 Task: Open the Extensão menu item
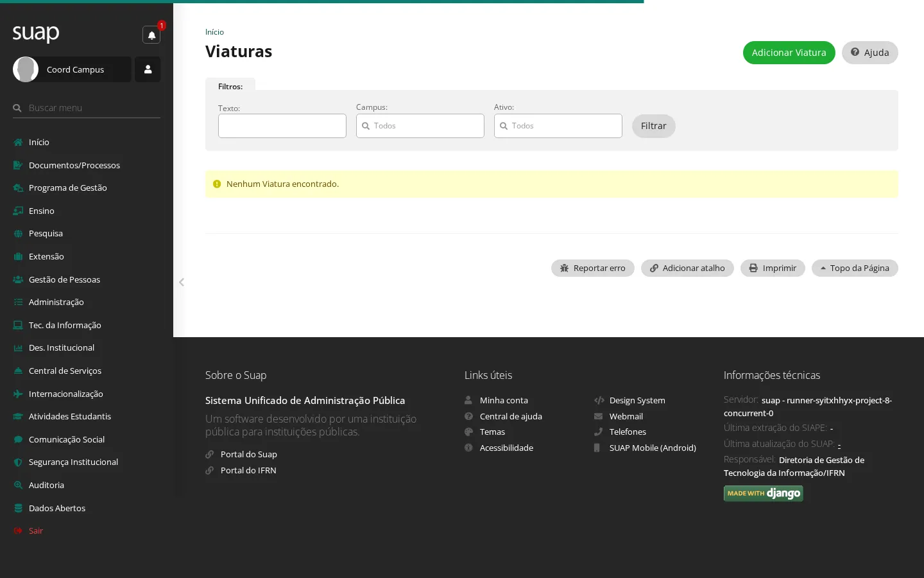(87, 256)
